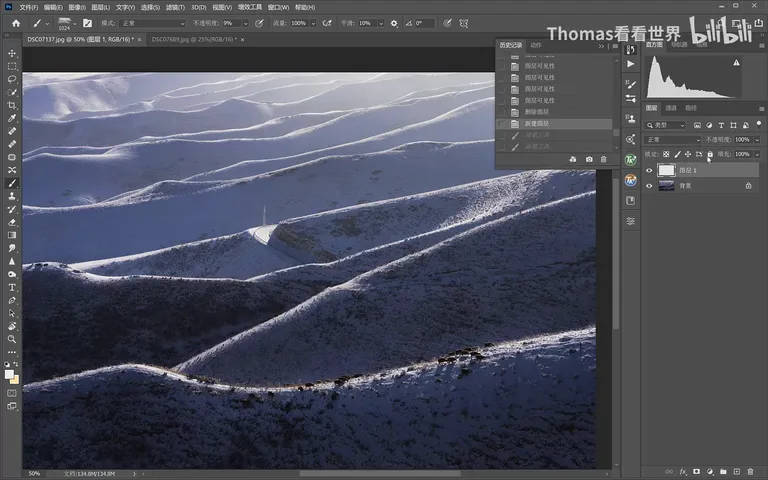768x480 pixels.
Task: Toggle airbrush build-up icon in options bar
Action: 327,23
